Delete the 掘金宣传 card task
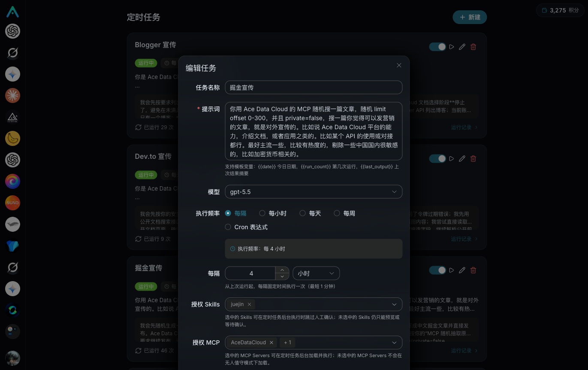Image resolution: width=588 pixels, height=370 pixels. pos(473,270)
